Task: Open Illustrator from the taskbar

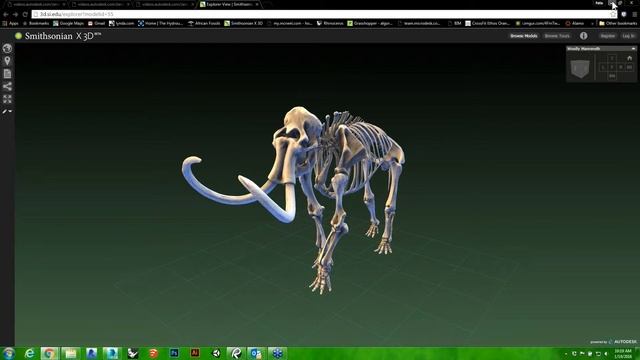Action: 195,353
